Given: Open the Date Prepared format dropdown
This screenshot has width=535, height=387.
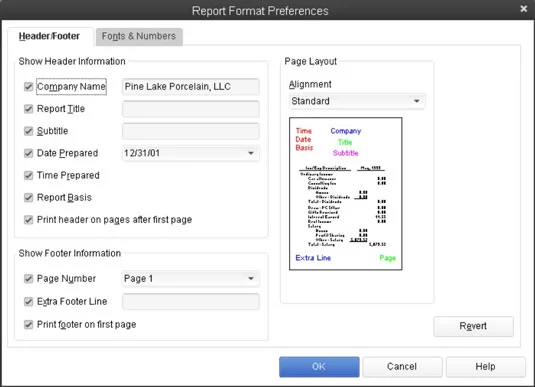Looking at the screenshot, I should click(190, 153).
